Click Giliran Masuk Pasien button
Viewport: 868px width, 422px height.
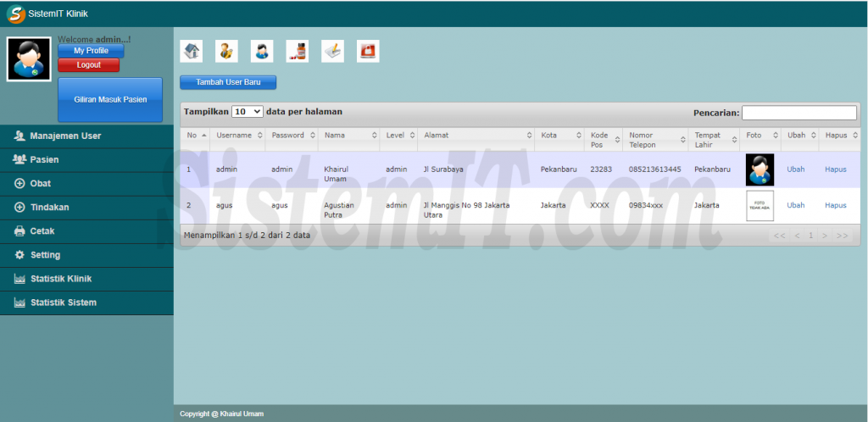[110, 99]
